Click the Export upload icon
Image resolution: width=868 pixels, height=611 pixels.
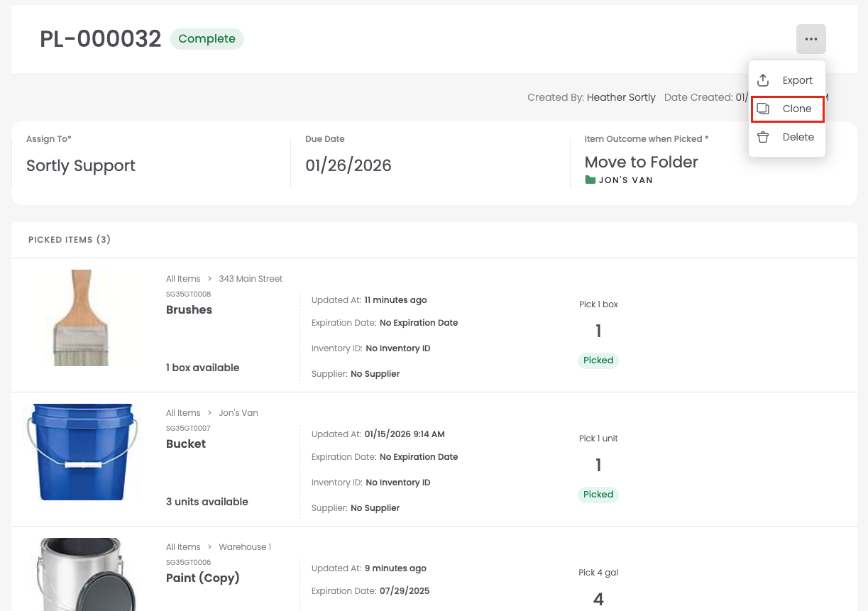tap(763, 80)
